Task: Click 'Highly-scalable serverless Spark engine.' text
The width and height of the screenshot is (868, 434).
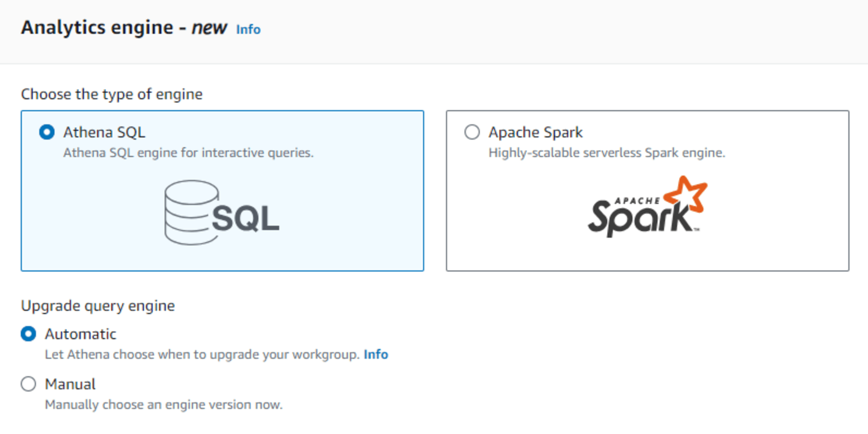Action: pos(607,153)
